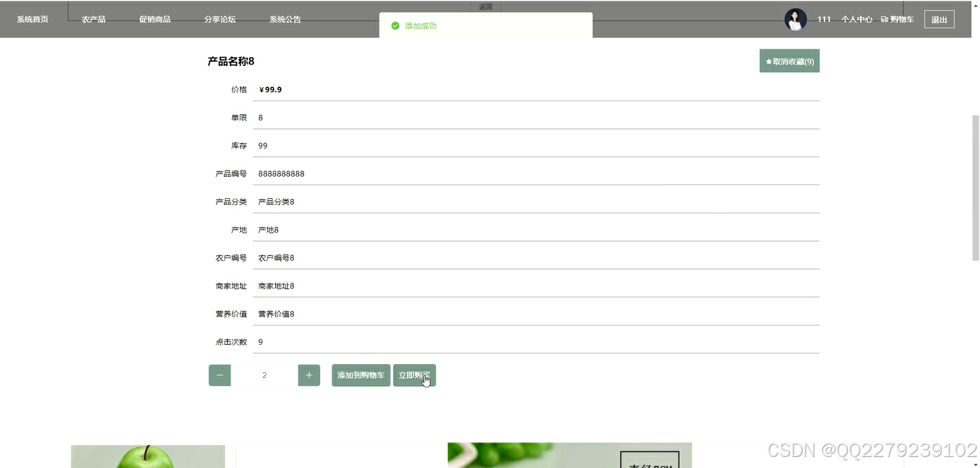
Task: Click the green apple product thumbnail below
Action: [x=147, y=456]
